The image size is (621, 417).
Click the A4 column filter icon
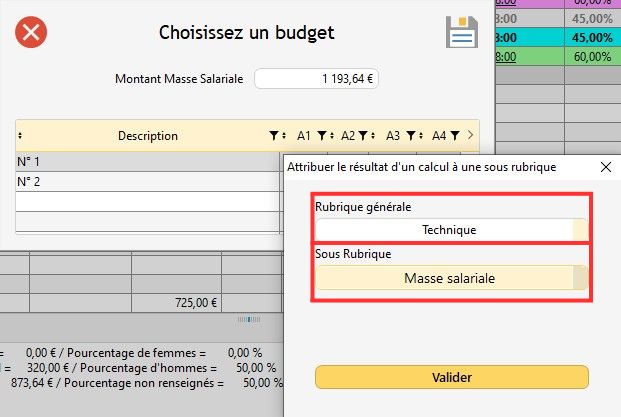pyautogui.click(x=454, y=135)
